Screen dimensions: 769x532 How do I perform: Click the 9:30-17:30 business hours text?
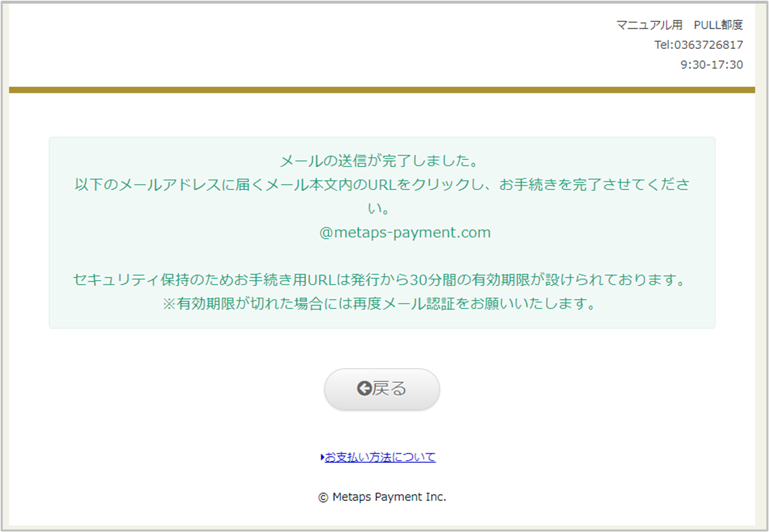click(711, 64)
